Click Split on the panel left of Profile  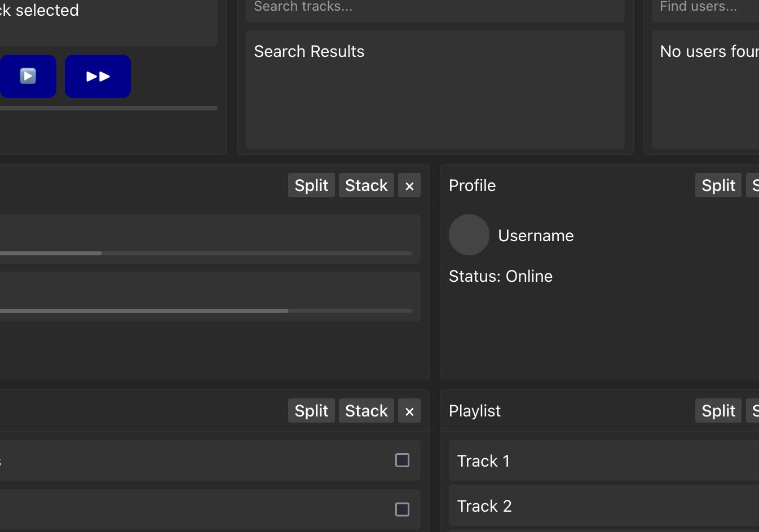[311, 185]
